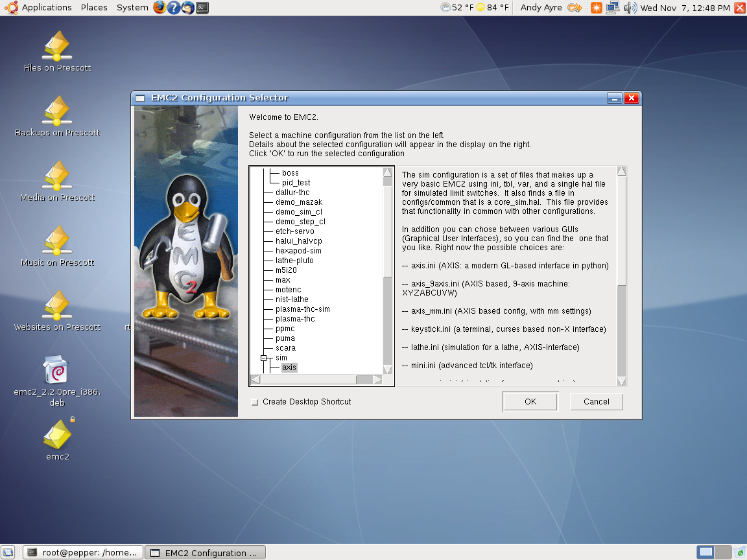
Task: Open the Help launcher icon in top panel
Action: (174, 8)
